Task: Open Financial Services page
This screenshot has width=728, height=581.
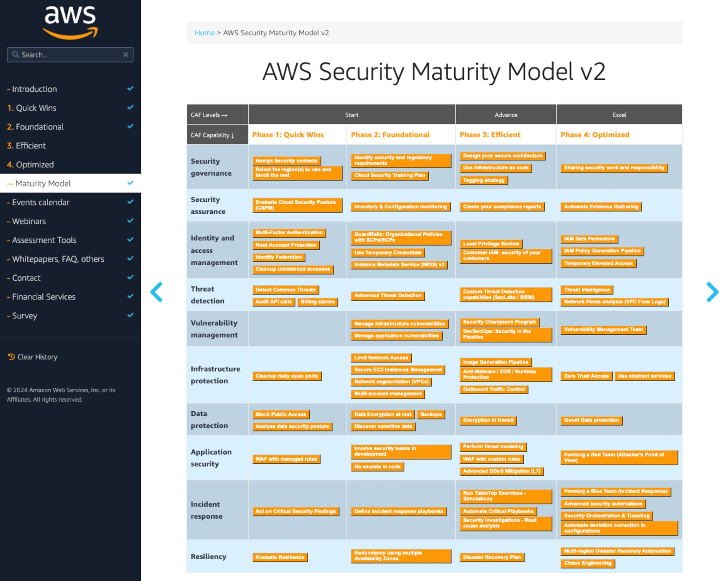Action: 70,297
